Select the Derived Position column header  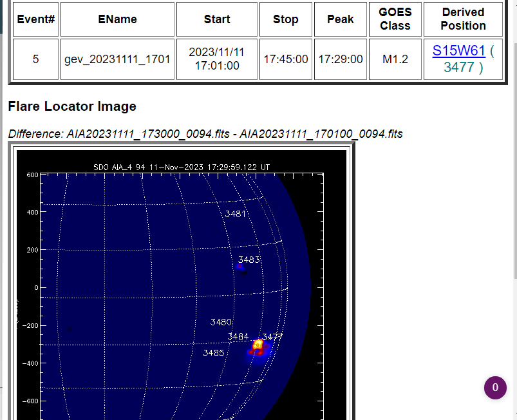click(x=464, y=19)
